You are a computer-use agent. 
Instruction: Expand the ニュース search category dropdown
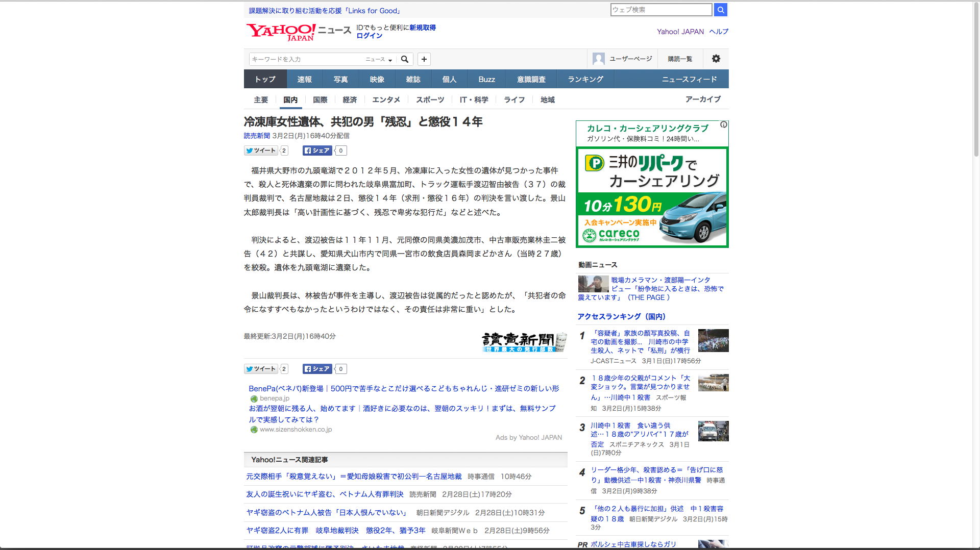tap(379, 60)
